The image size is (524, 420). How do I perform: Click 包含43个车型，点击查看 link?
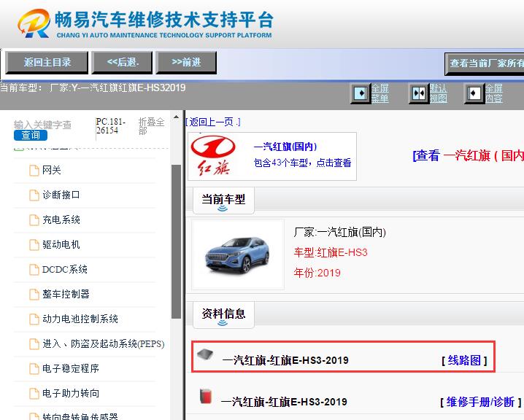(302, 163)
